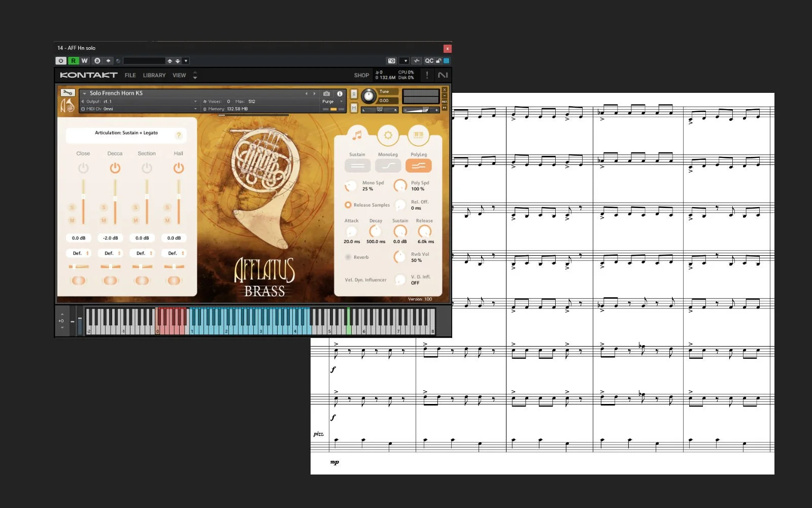Image resolution: width=812 pixels, height=508 pixels.
Task: Open the music notes articulation page
Action: (x=357, y=135)
